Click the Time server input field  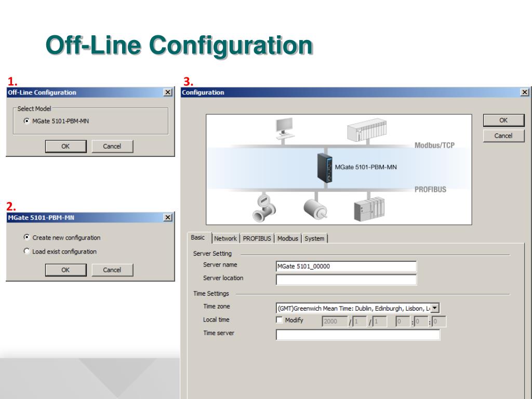coord(358,335)
